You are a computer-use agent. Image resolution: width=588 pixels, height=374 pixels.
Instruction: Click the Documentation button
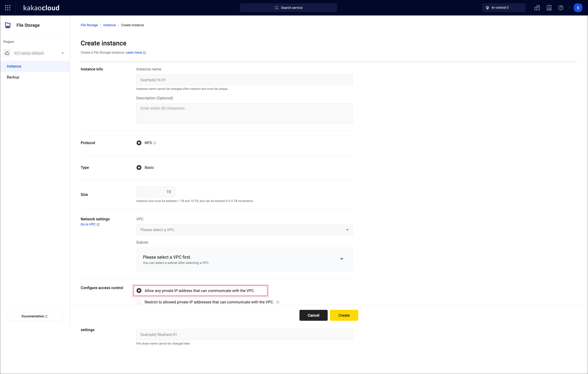click(x=35, y=316)
